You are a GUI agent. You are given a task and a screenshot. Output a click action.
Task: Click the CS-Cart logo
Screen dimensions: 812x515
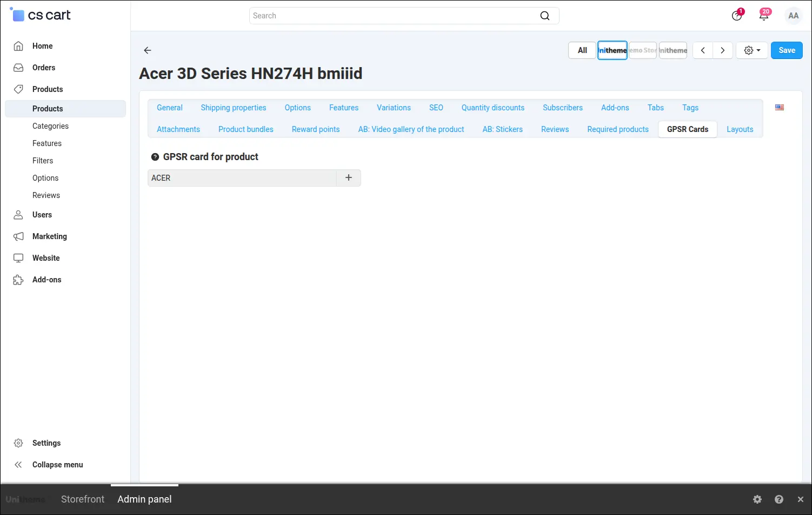tap(41, 15)
